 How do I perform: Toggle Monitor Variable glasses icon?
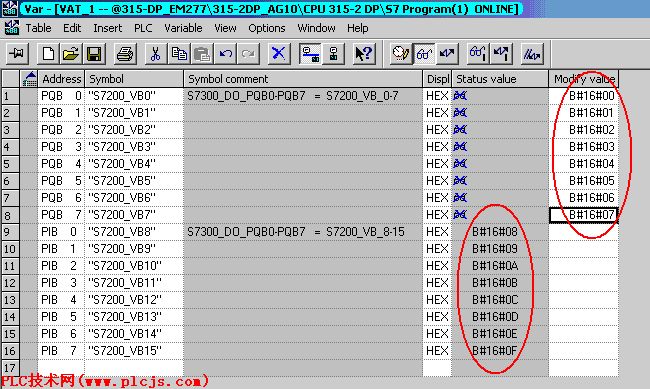424,53
